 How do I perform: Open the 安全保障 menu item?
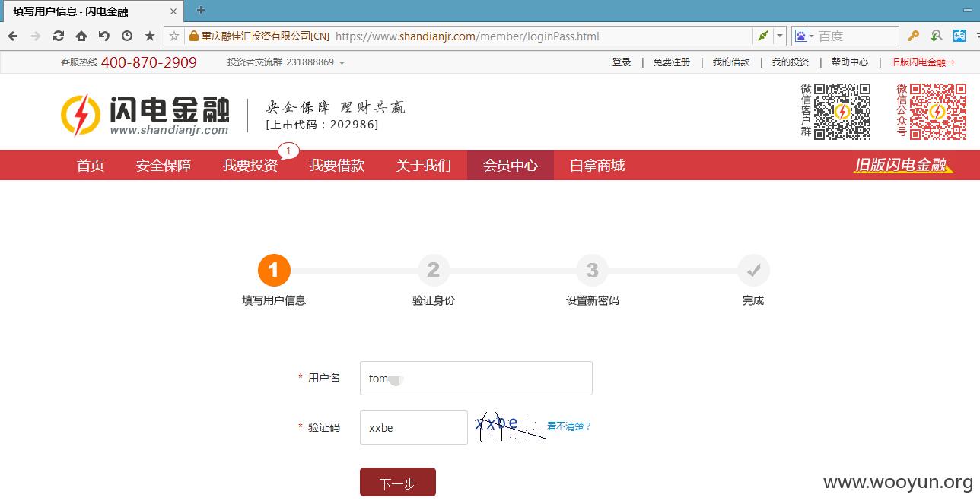(x=164, y=165)
